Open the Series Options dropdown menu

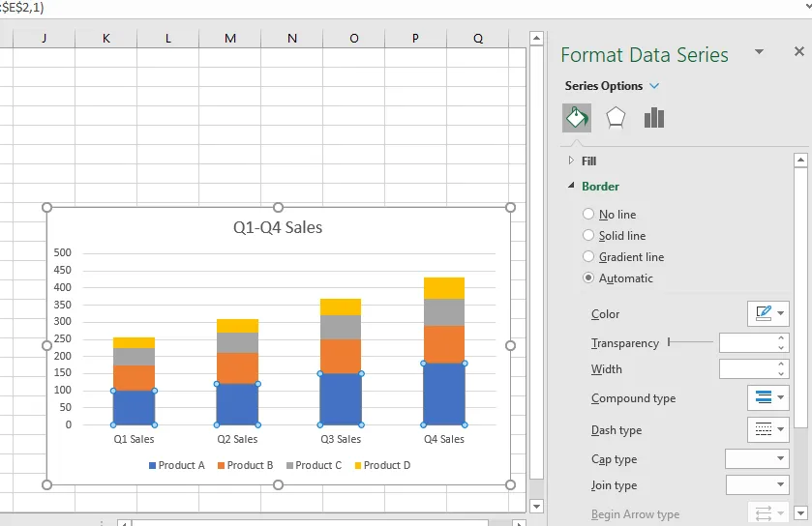[655, 86]
